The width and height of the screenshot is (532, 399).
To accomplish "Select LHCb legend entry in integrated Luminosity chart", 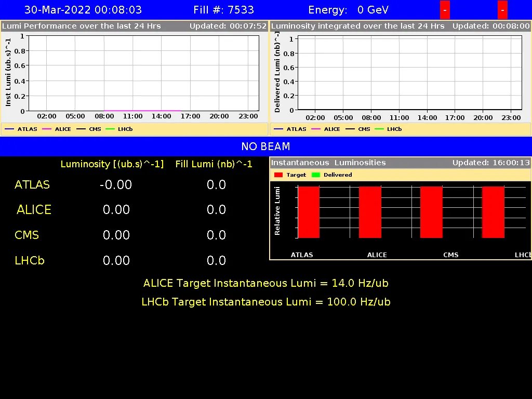I will [x=389, y=129].
